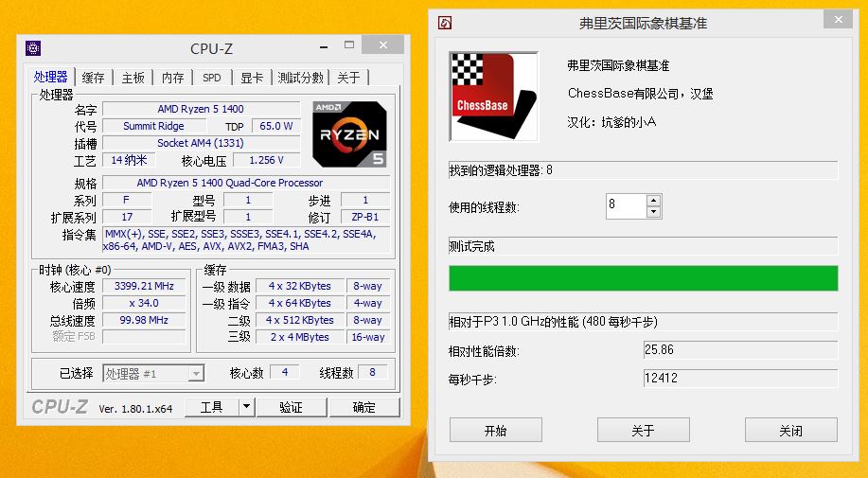The height and width of the screenshot is (478, 868).
Task: Click the Socket AM4 (1331) field
Action: tap(201, 143)
